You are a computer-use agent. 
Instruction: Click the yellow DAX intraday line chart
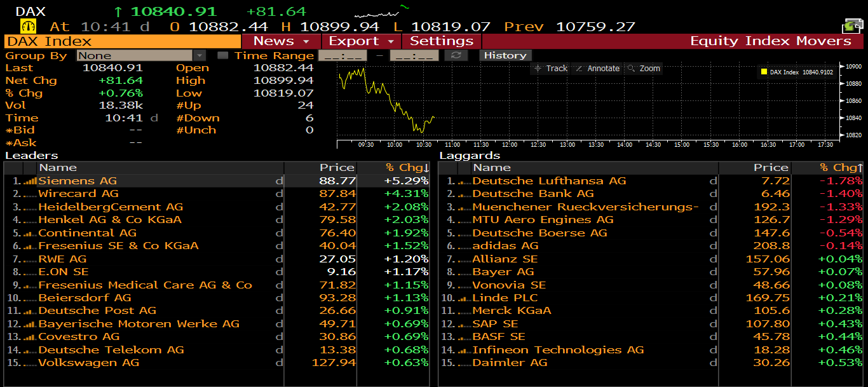click(x=386, y=100)
